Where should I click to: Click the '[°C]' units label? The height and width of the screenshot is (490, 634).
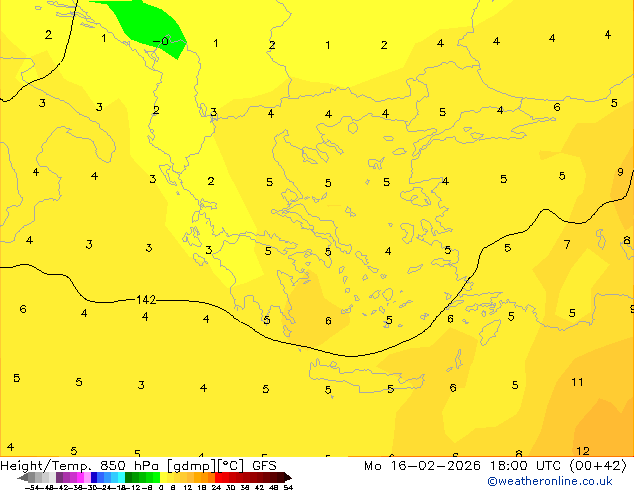coord(231,466)
